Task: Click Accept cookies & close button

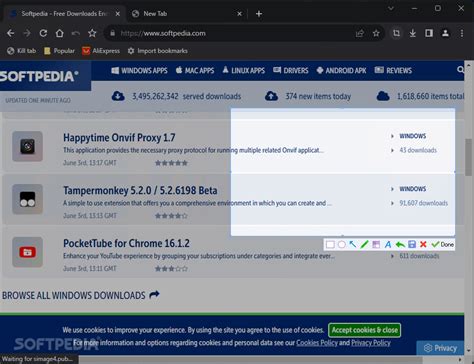Action: point(365,330)
